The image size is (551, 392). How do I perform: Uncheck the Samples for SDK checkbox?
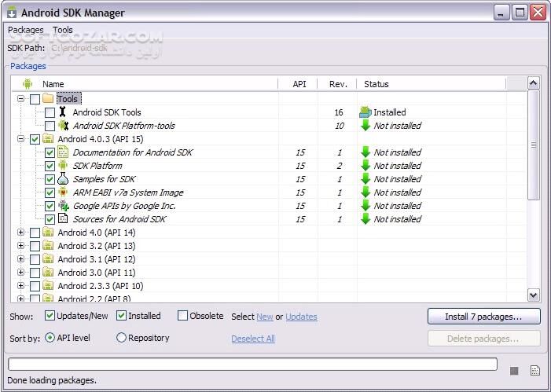[x=50, y=179]
